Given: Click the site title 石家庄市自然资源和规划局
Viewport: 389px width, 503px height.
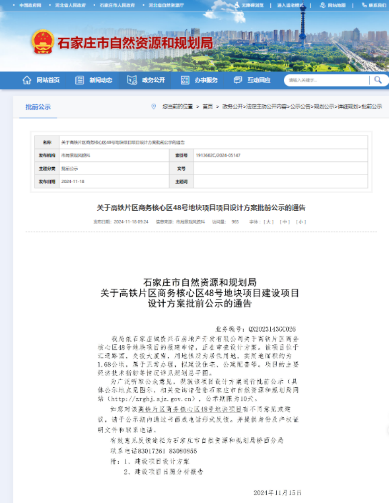Looking at the screenshot, I should (135, 43).
